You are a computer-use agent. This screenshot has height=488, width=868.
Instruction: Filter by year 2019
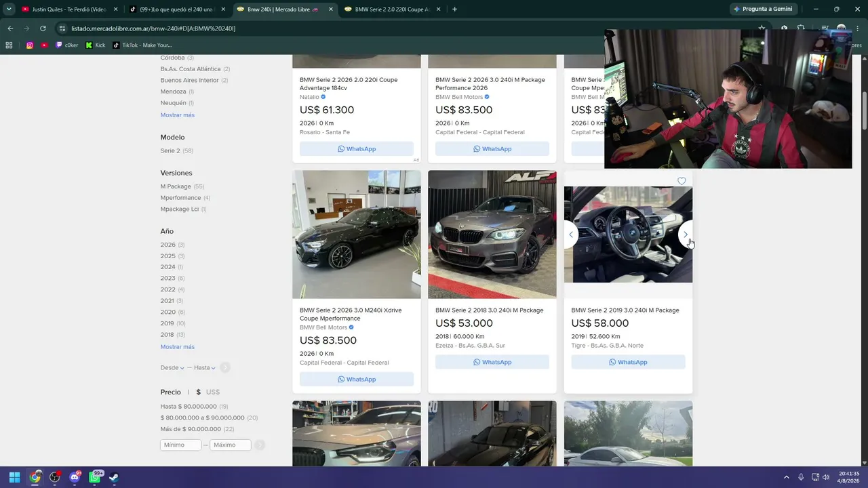[x=173, y=323]
